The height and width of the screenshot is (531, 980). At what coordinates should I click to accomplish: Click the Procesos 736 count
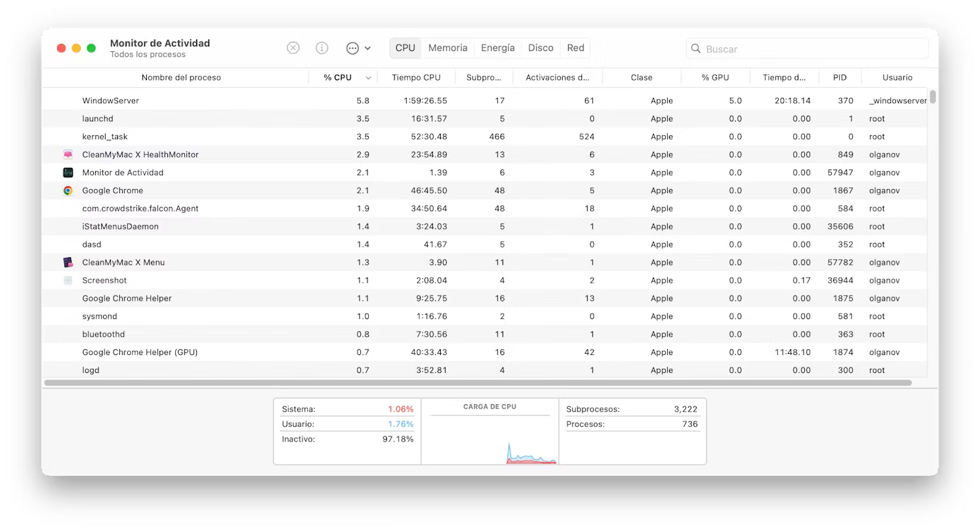pyautogui.click(x=690, y=424)
